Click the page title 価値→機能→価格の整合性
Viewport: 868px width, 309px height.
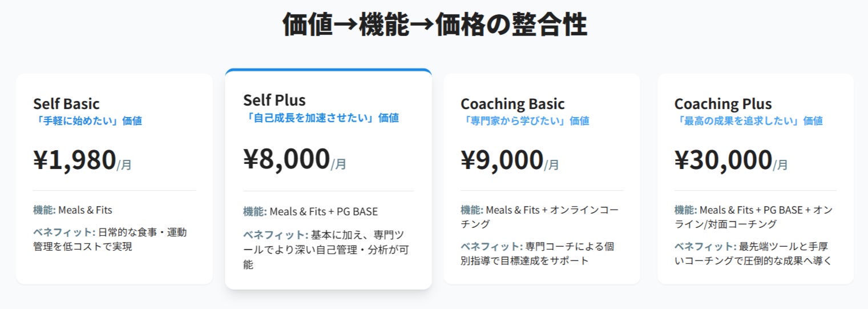434,26
